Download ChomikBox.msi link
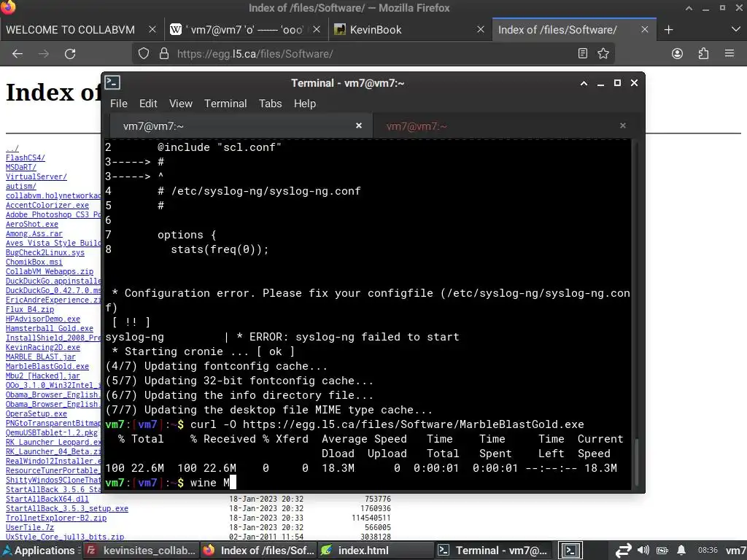This screenshot has height=560, width=747. (x=34, y=262)
